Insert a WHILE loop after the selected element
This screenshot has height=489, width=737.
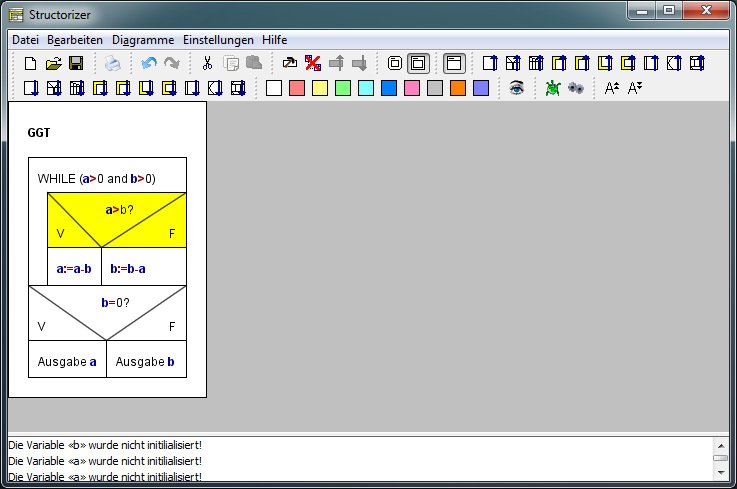(123, 88)
